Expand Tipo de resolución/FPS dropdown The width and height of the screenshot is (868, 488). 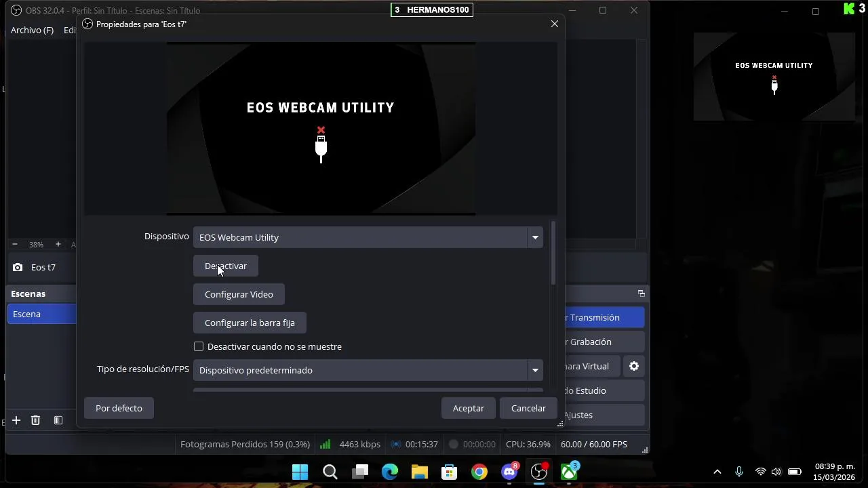click(368, 370)
